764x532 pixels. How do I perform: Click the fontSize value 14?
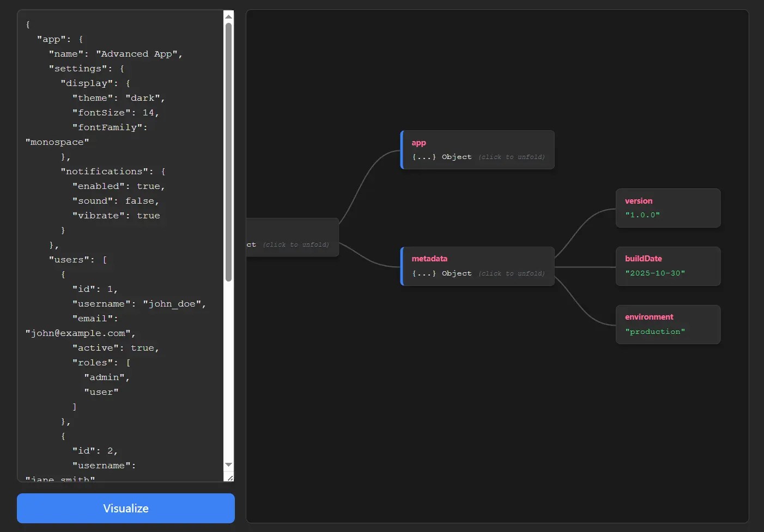point(147,112)
